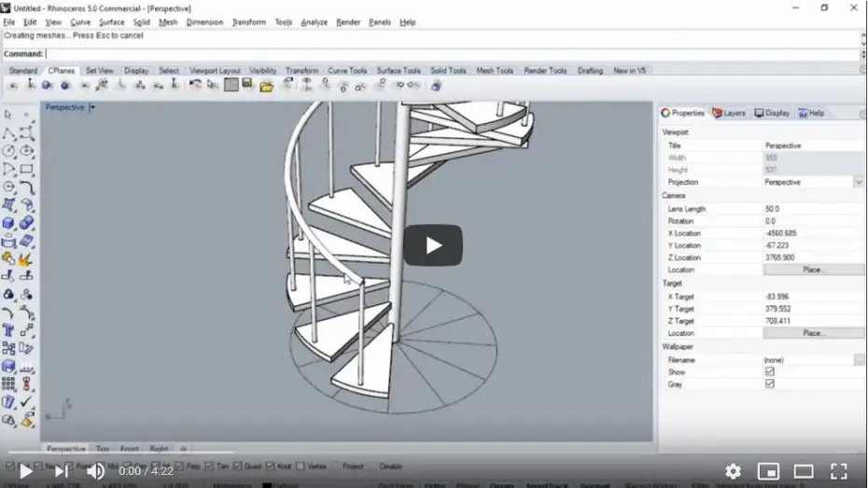Open the Dimension menu
Viewport: 868px width, 488px height.
tap(204, 22)
